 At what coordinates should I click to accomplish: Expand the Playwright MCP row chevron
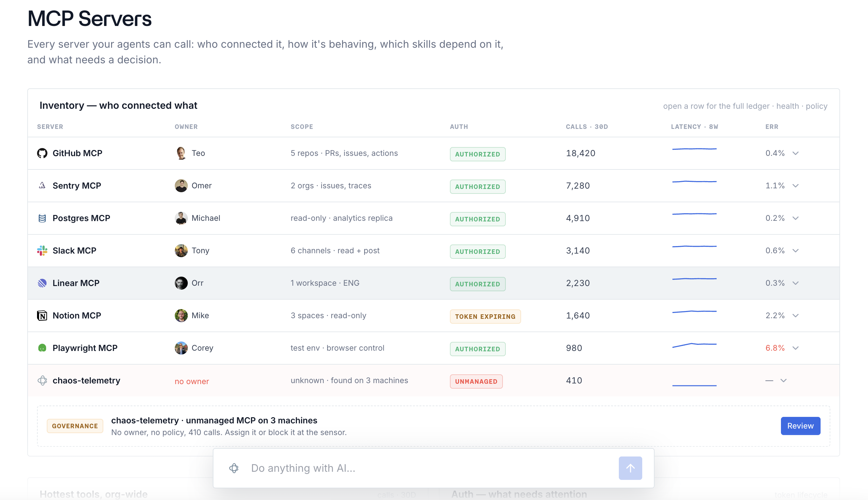coord(796,348)
